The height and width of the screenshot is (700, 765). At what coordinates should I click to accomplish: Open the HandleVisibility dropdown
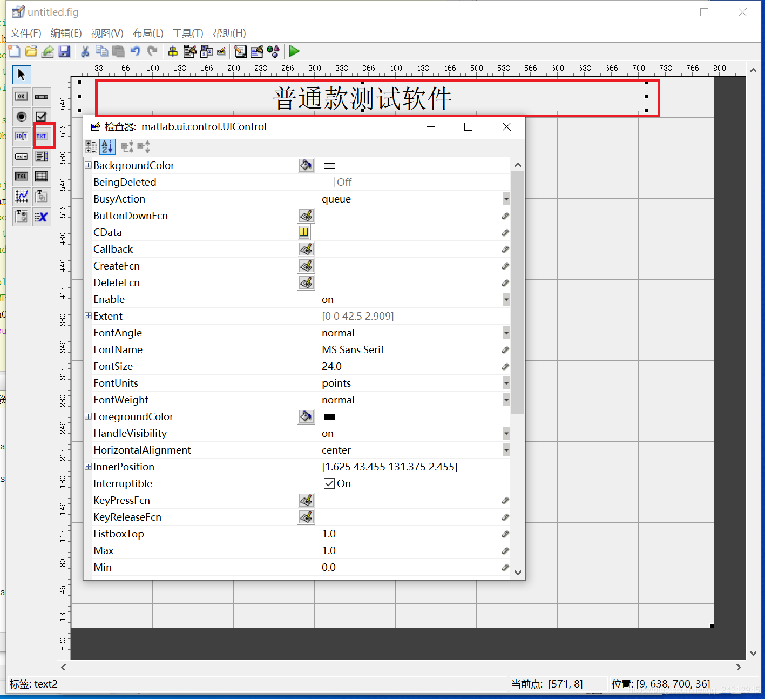coord(506,433)
